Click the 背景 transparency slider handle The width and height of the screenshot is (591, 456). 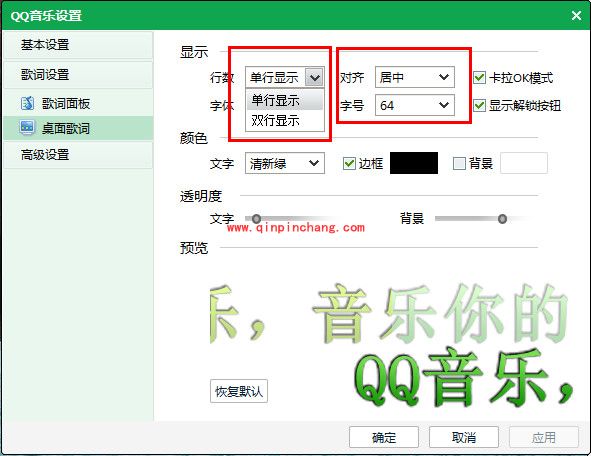(x=502, y=219)
